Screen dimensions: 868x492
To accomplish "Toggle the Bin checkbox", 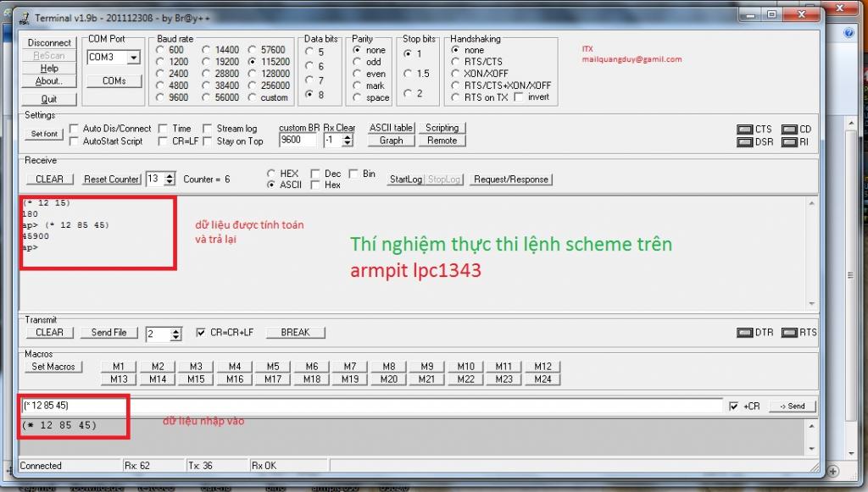I will [353, 174].
